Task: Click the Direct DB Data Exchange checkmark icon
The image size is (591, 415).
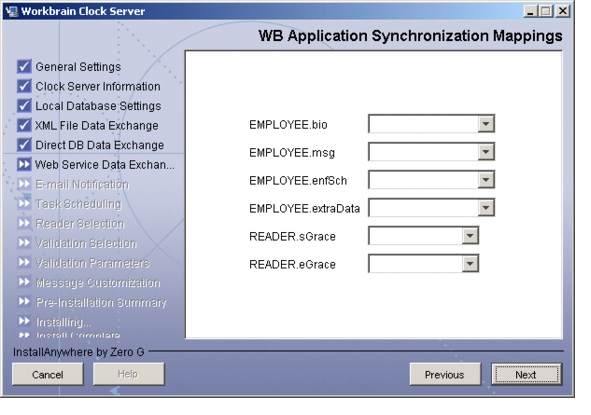Action: coord(24,145)
